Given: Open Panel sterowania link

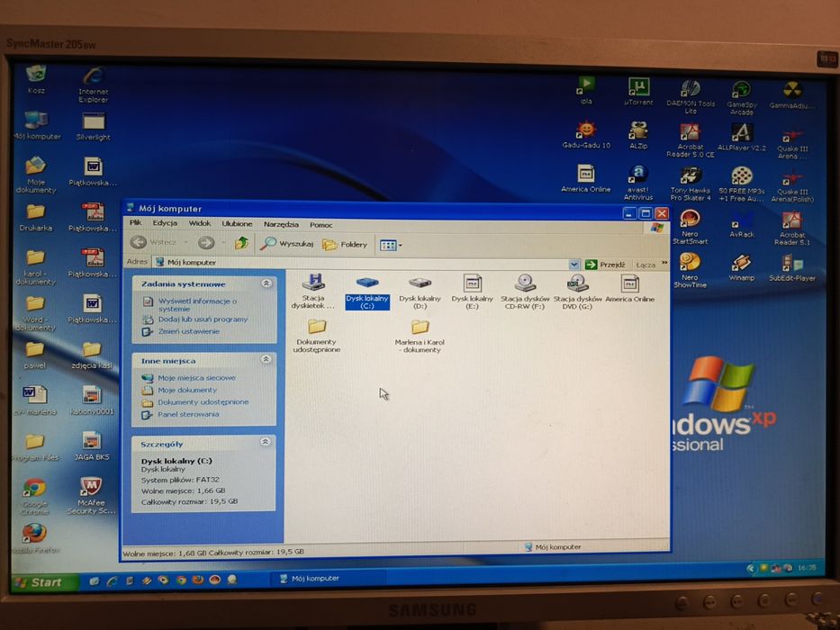Looking at the screenshot, I should click(x=188, y=414).
